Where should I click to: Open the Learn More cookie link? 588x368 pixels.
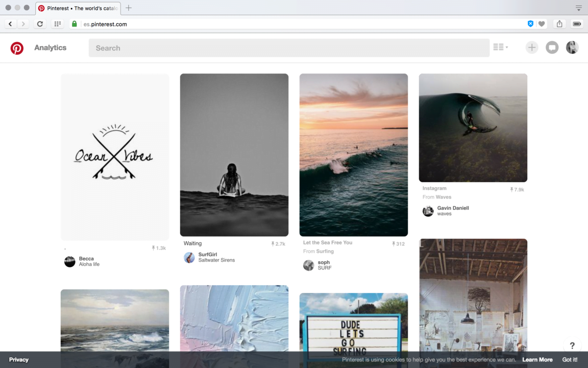[x=538, y=360]
